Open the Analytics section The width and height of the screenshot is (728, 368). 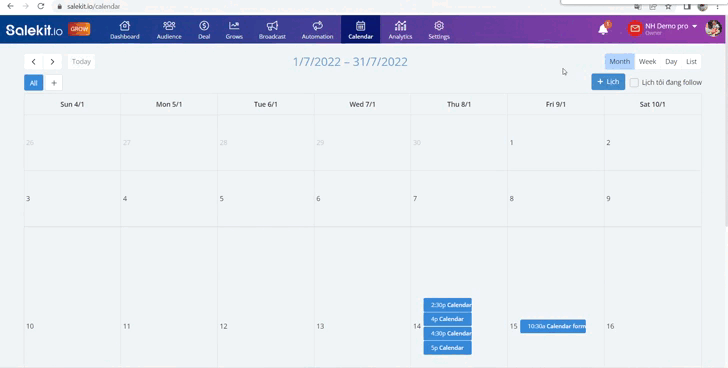(400, 30)
